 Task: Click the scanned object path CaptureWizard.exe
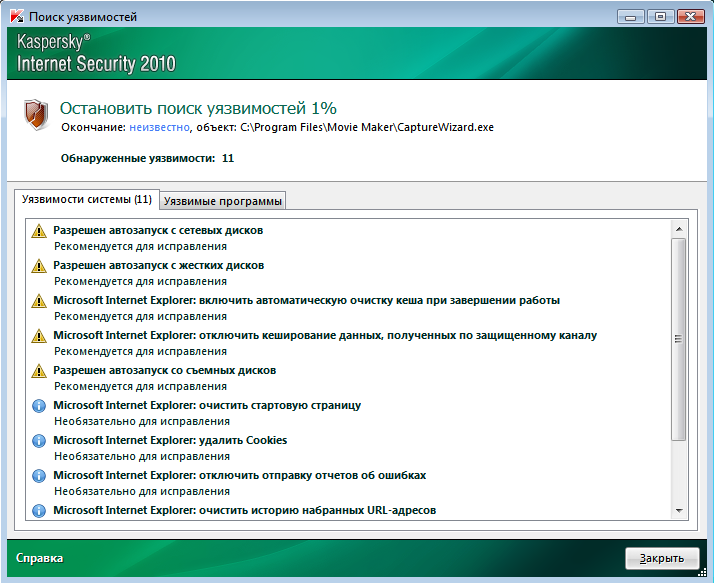tap(367, 128)
